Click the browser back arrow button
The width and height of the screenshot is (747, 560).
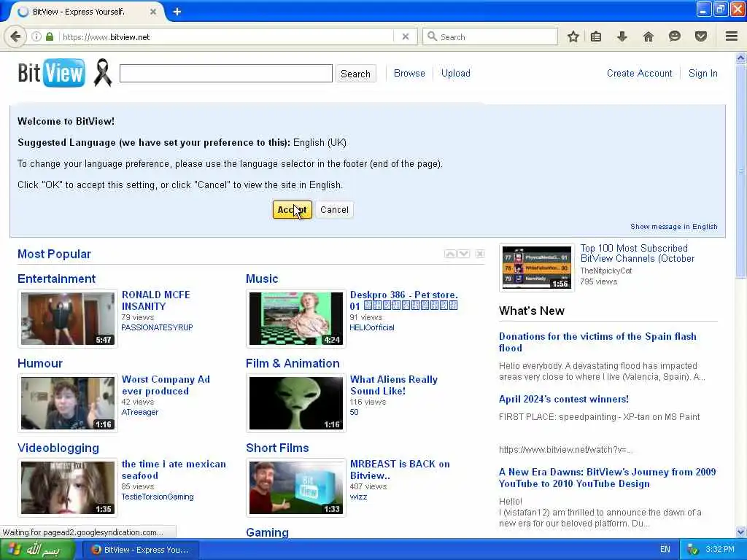15,36
